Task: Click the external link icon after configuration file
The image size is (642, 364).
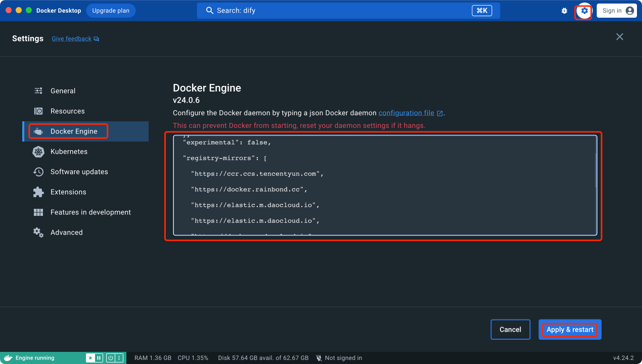Action: click(440, 113)
